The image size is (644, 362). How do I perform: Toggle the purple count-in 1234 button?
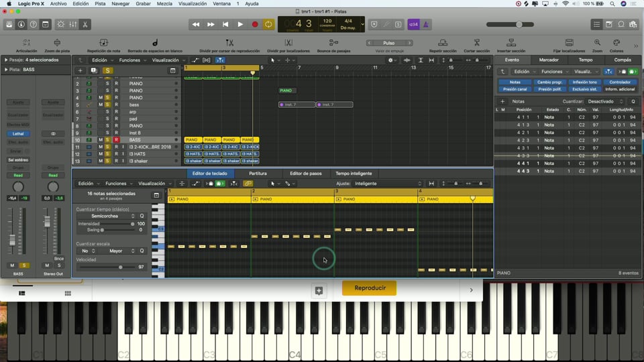414,24
